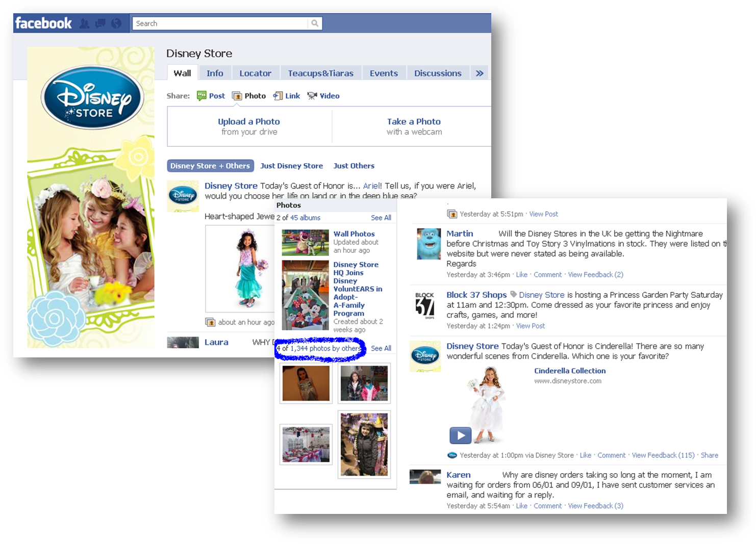Open Cinderella Collection link
The width and height of the screenshot is (756, 544).
[x=570, y=371]
